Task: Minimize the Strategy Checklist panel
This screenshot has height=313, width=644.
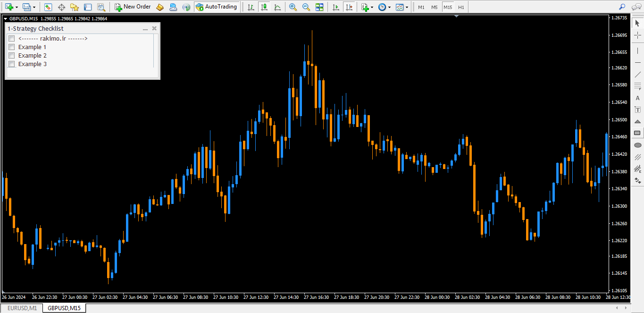Action: 145,29
